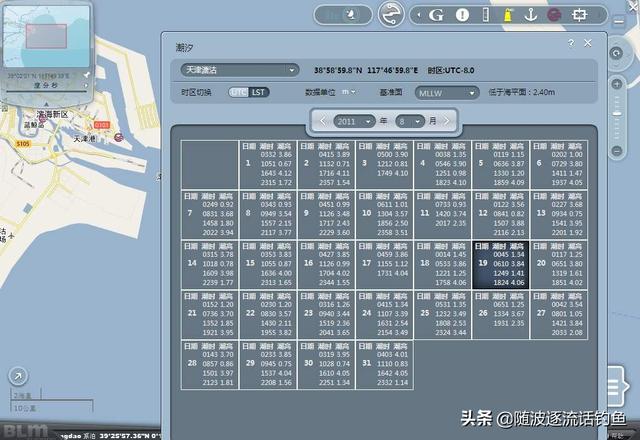
Task: Click the dark red globe icon
Action: 554,15
